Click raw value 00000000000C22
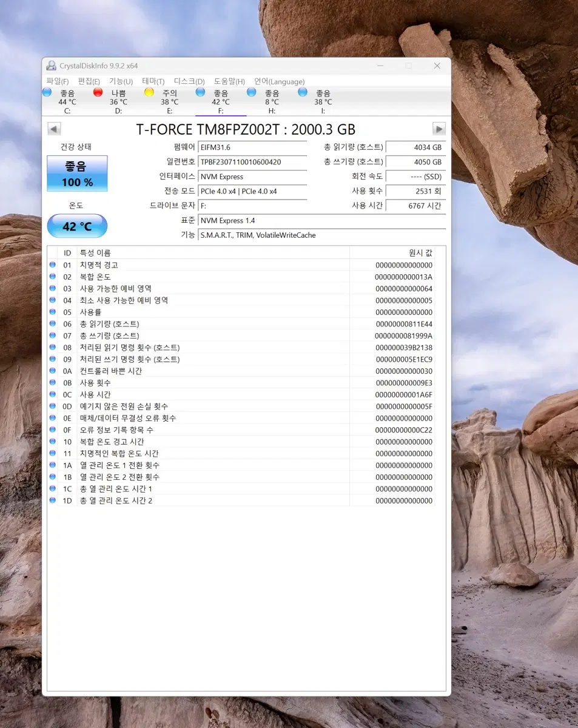 tap(404, 430)
